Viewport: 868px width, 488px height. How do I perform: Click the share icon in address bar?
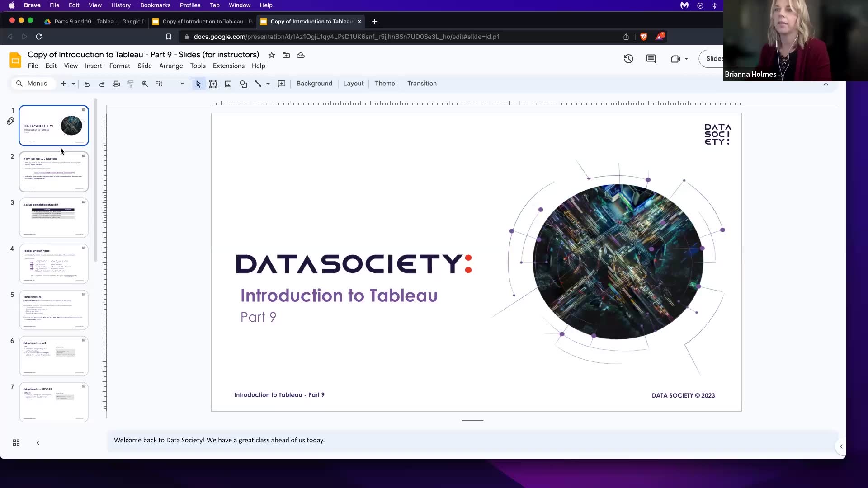click(626, 37)
